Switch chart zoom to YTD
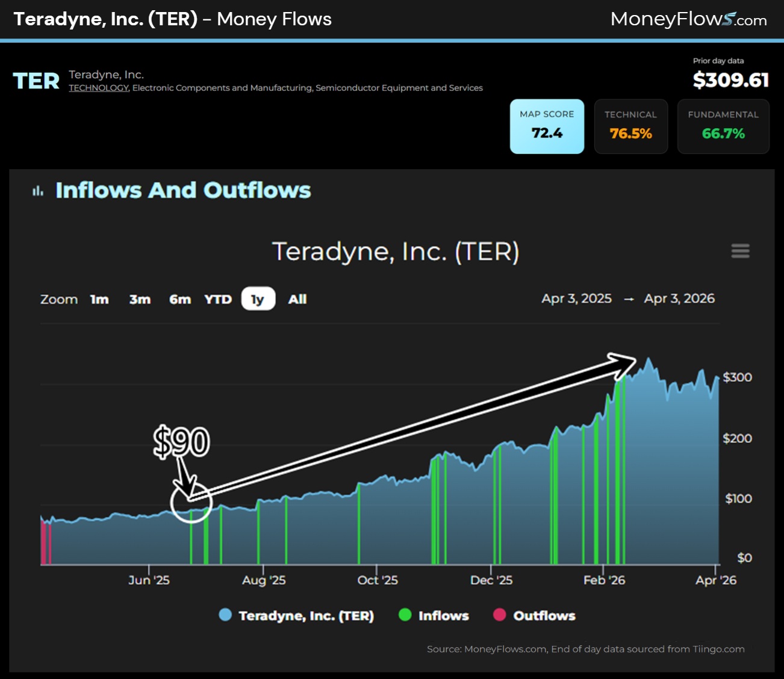Screen dimensions: 784x679 (217, 299)
